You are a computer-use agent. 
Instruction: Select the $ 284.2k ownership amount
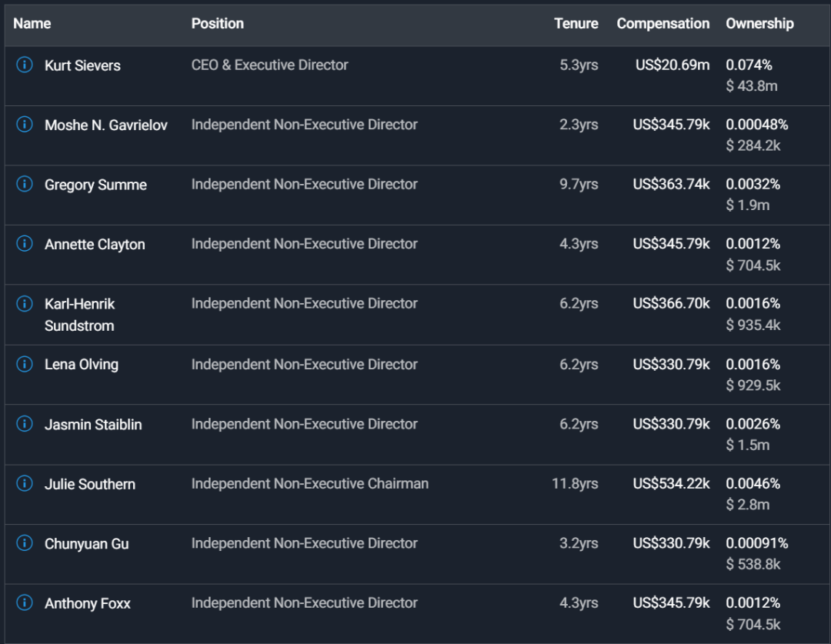[x=753, y=145]
